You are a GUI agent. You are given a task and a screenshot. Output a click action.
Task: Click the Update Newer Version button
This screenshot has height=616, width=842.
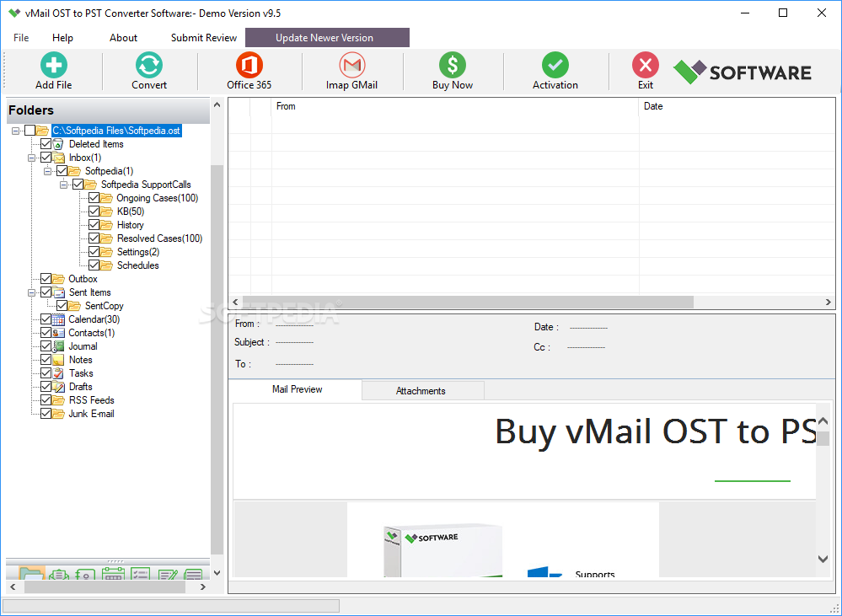[327, 38]
